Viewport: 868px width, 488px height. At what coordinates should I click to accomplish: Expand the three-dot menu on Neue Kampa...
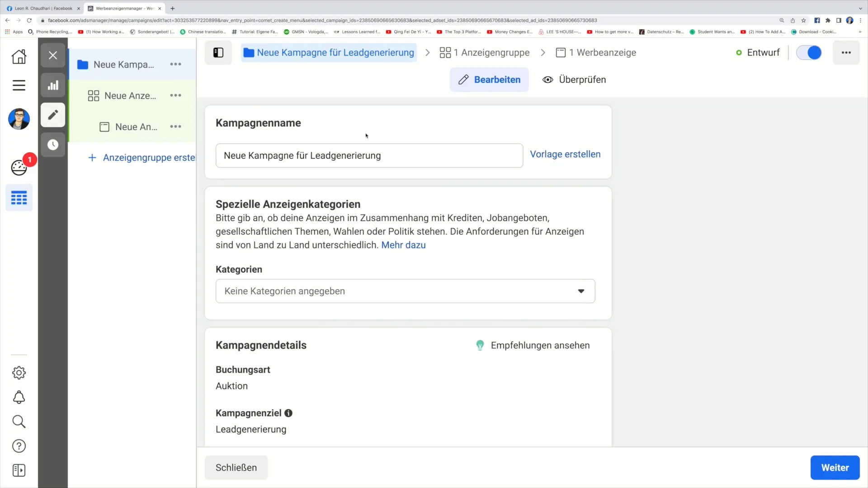[x=176, y=64]
